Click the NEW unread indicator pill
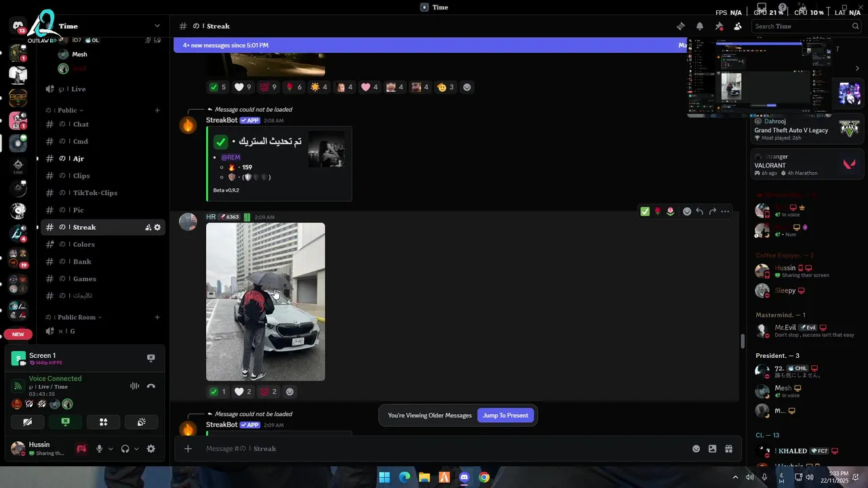This screenshot has width=868, height=488. (18, 334)
